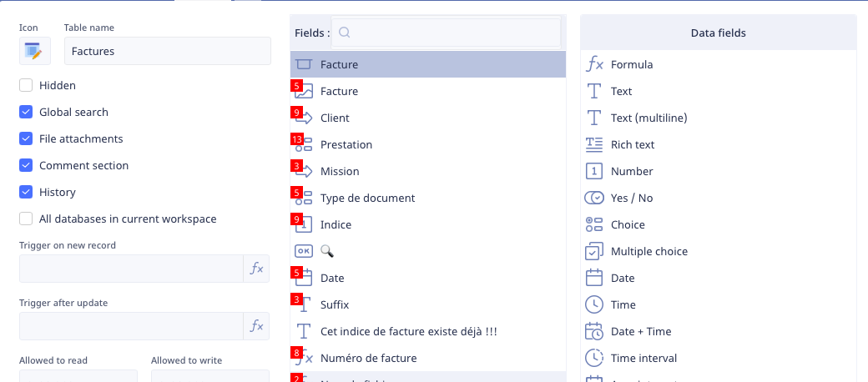The height and width of the screenshot is (382, 868).
Task: Edit the Table name text field
Action: [167, 51]
